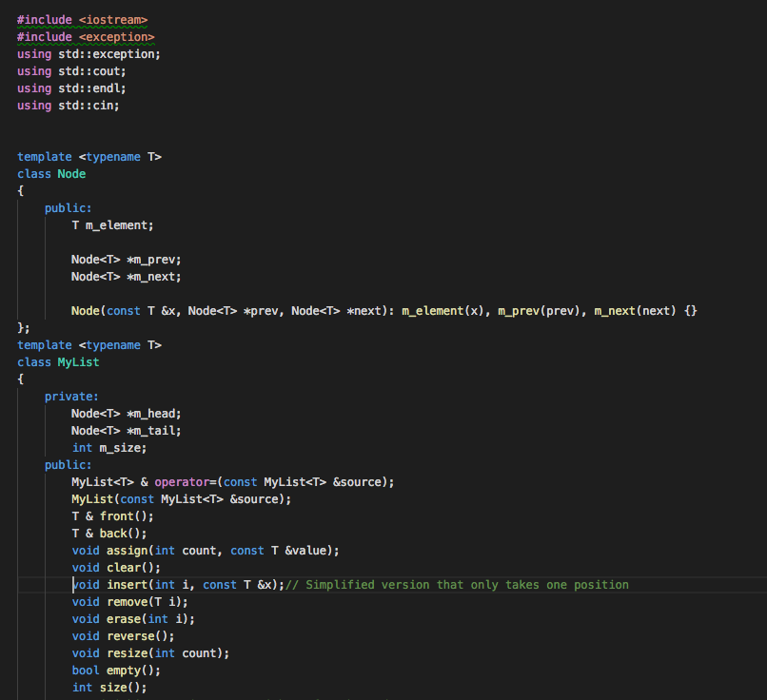
Task: Click the insert method simplified-version comment
Action: coord(457,584)
